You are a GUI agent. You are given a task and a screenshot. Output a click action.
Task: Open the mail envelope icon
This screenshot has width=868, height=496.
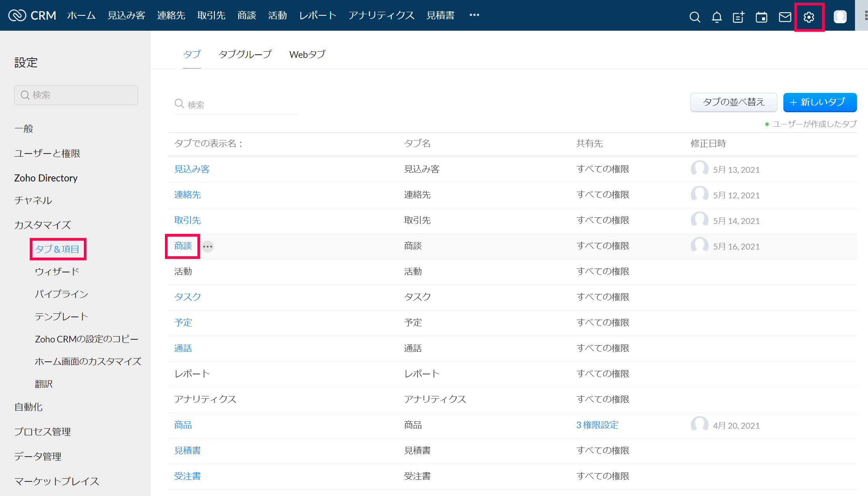click(785, 17)
